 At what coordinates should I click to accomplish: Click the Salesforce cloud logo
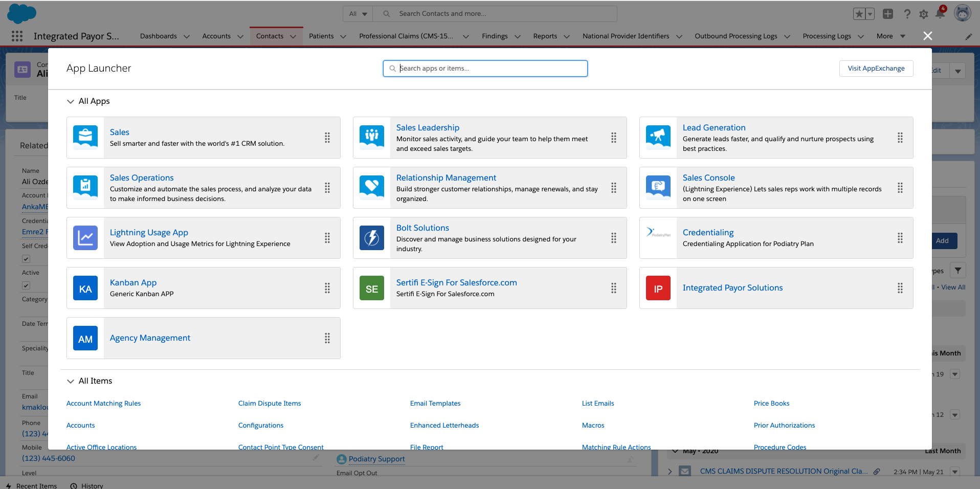[21, 13]
